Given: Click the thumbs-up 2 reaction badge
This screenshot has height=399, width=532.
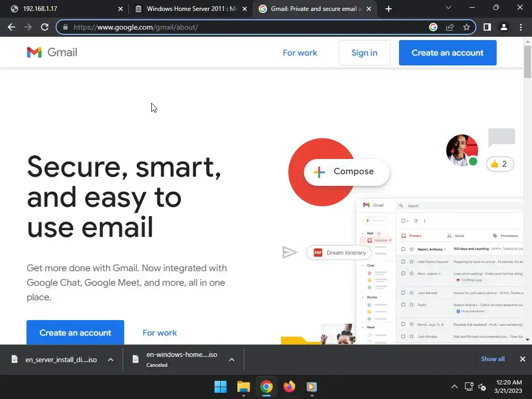Looking at the screenshot, I should pos(499,164).
